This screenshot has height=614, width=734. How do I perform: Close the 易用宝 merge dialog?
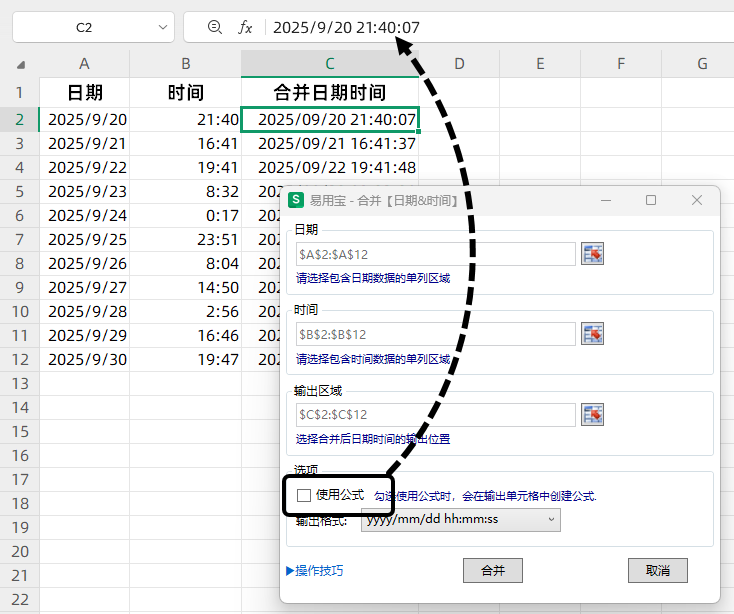pos(697,200)
